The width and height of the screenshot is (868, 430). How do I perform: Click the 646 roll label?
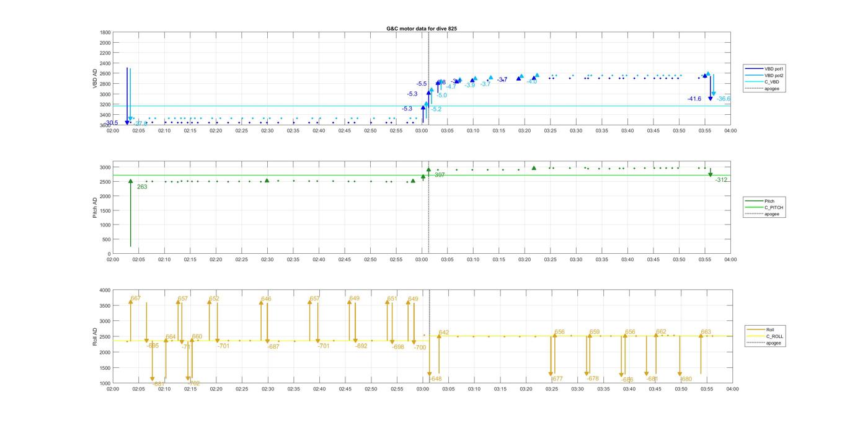266,299
